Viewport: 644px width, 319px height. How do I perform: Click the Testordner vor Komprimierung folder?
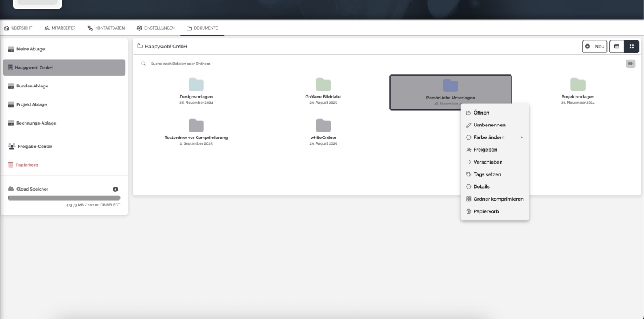(x=196, y=130)
